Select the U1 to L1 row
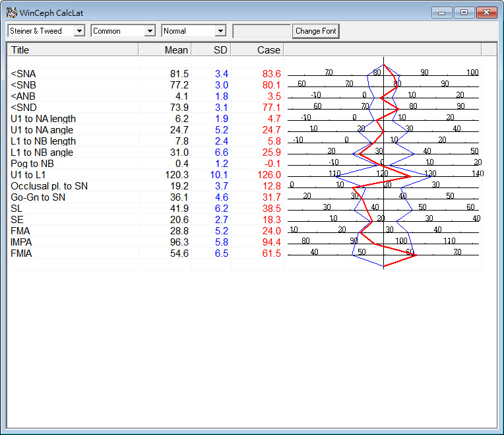Screen dimensions: 504x435 point(28,175)
